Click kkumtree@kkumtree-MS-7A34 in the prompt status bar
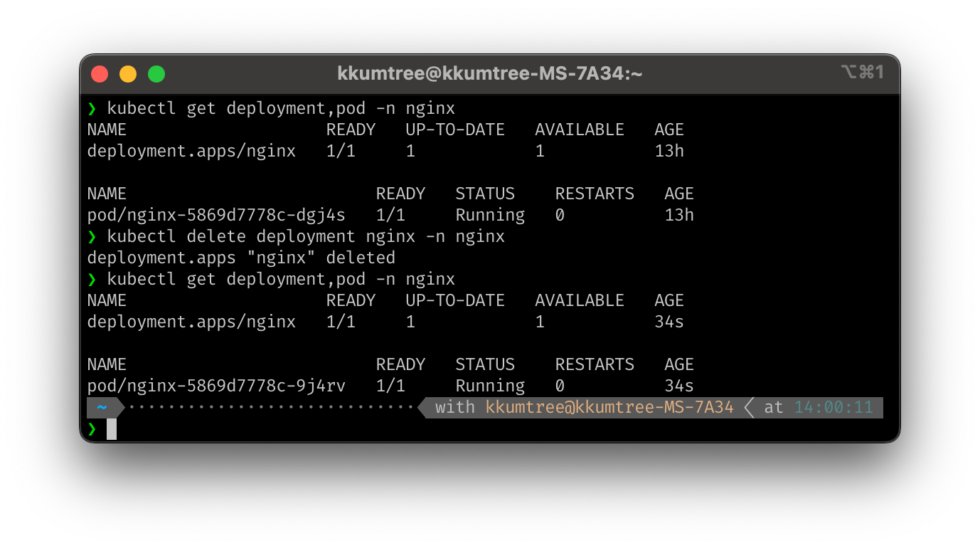This screenshot has width=980, height=548. [609, 408]
